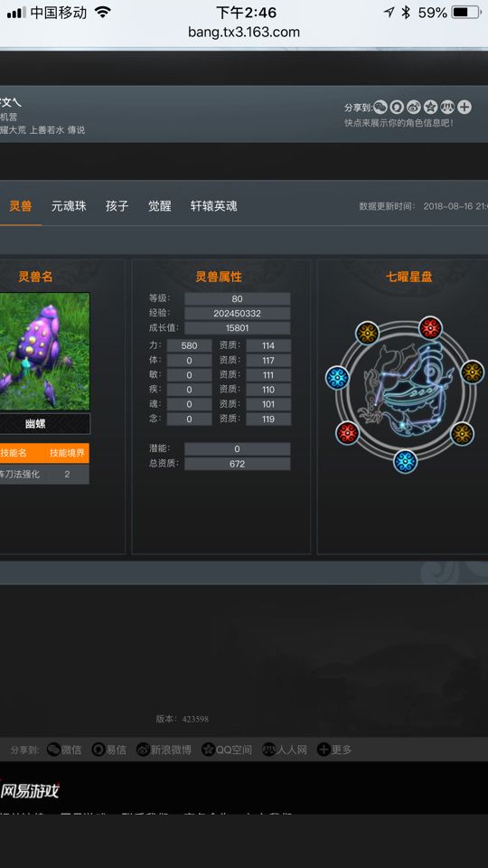Image resolution: width=488 pixels, height=868 pixels.
Task: Open more share options plus icon
Action: (465, 108)
